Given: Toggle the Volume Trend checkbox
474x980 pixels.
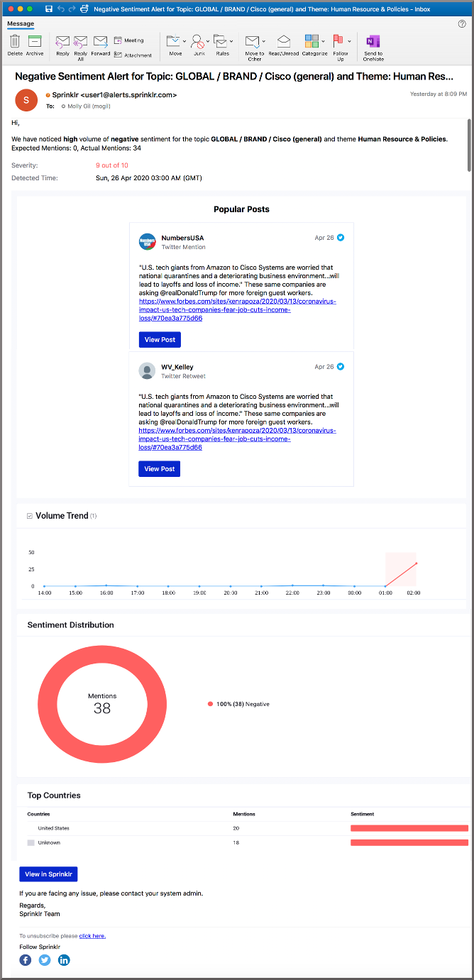Looking at the screenshot, I should click(x=29, y=516).
